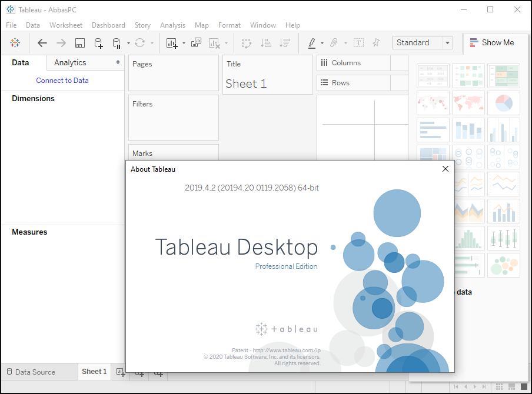This screenshot has width=532, height=394.
Task: Open the Story menu
Action: click(142, 25)
